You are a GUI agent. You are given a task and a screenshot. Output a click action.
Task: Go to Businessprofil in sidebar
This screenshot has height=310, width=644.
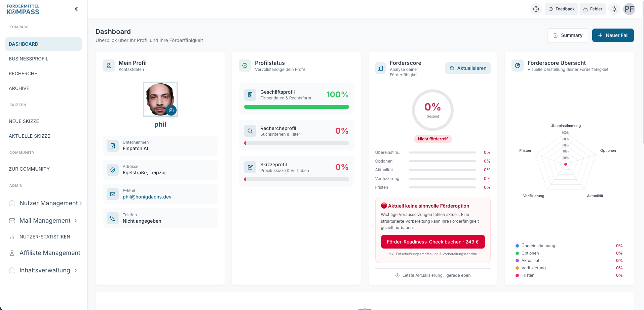point(43,59)
